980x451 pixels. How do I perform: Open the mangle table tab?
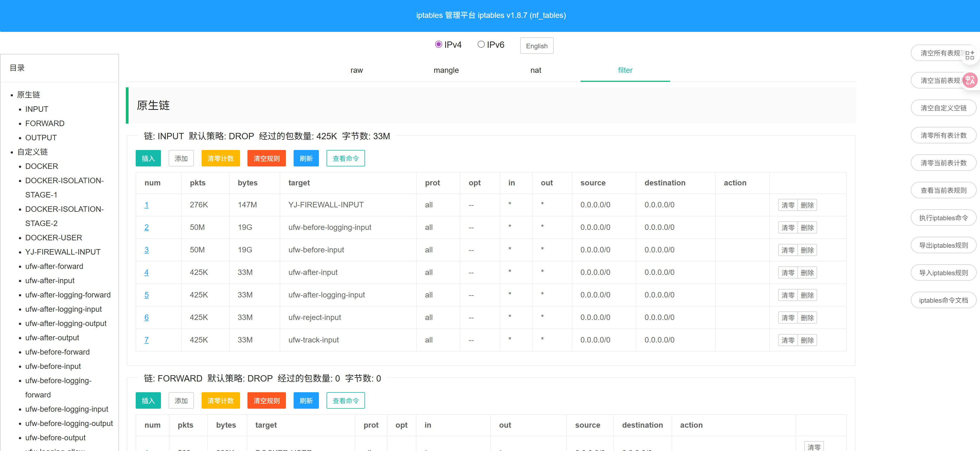coord(446,70)
